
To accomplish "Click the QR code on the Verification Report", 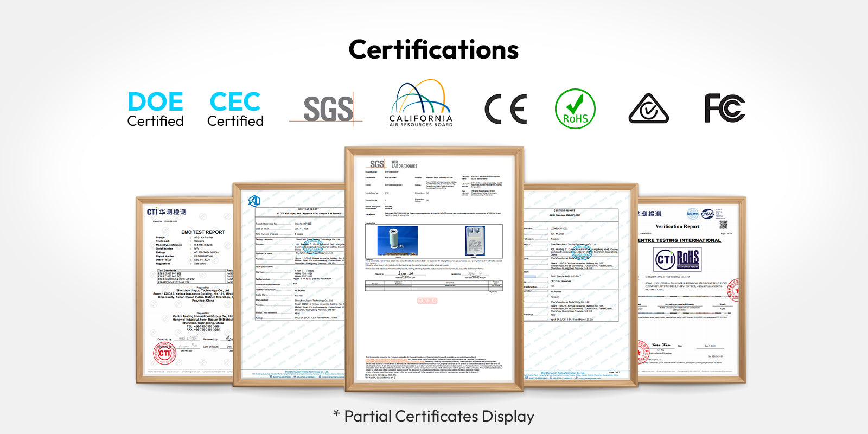I will (x=723, y=224).
